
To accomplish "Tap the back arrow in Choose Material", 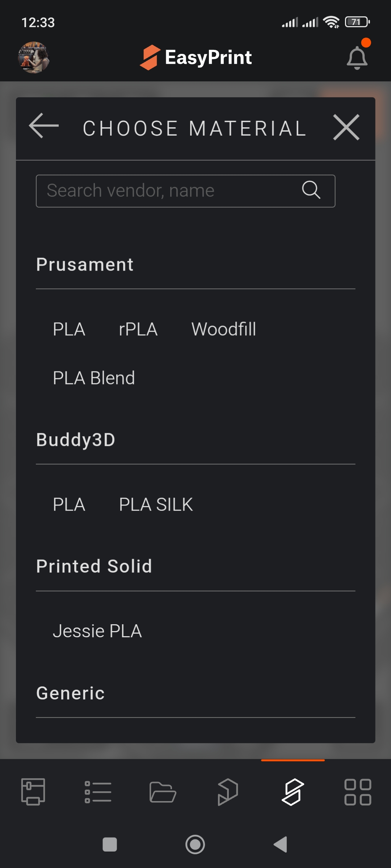I will coord(44,126).
